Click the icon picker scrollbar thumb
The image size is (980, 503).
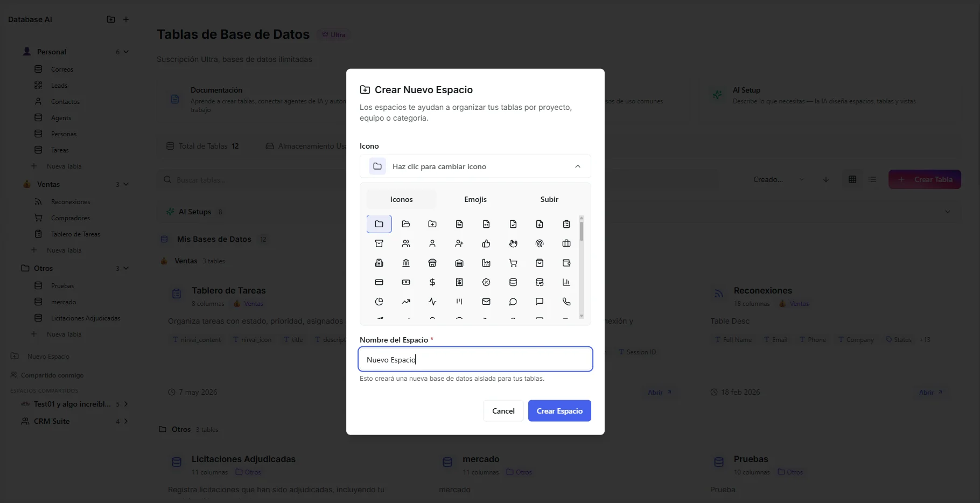tap(582, 232)
